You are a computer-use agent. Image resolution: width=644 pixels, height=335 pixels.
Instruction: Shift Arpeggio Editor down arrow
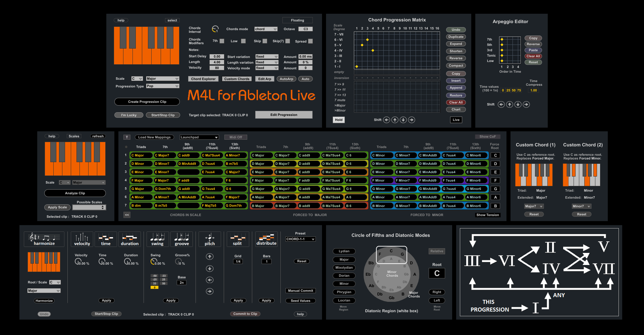pyautogui.click(x=518, y=105)
